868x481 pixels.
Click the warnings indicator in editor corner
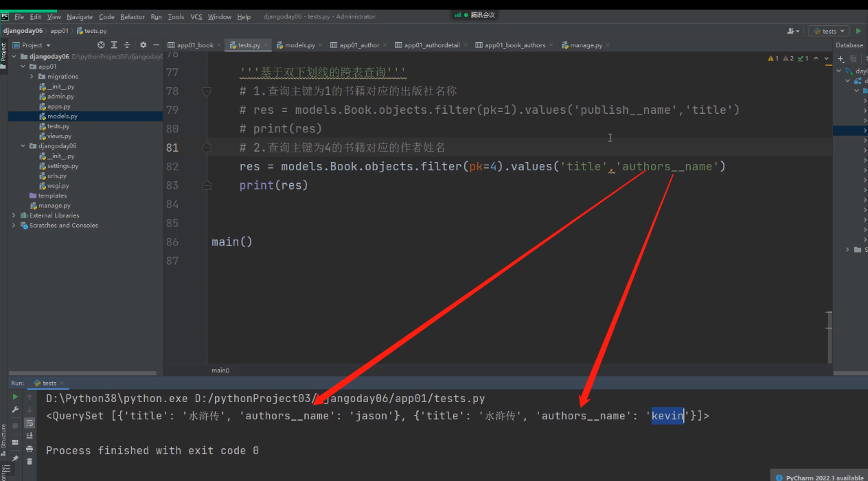tap(788, 59)
